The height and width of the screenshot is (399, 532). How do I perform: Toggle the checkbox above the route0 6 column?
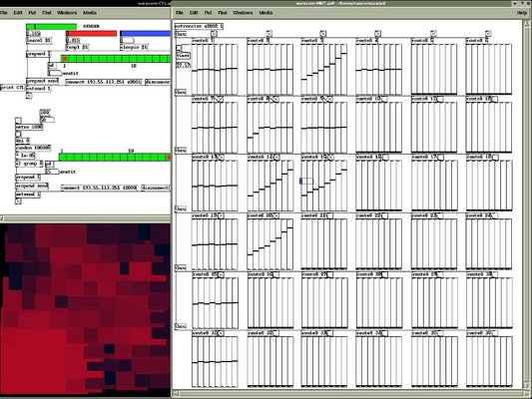tap(488, 34)
